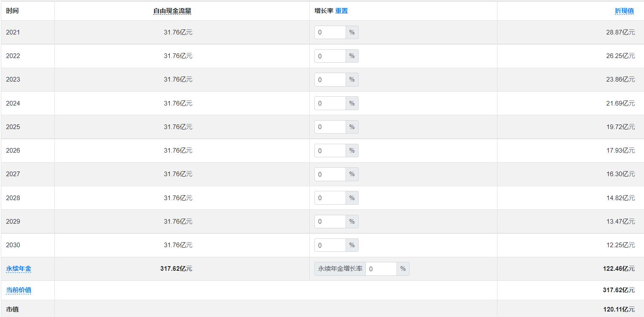Click the 当前价值 link
Image resolution: width=644 pixels, height=317 pixels.
pyautogui.click(x=19, y=290)
